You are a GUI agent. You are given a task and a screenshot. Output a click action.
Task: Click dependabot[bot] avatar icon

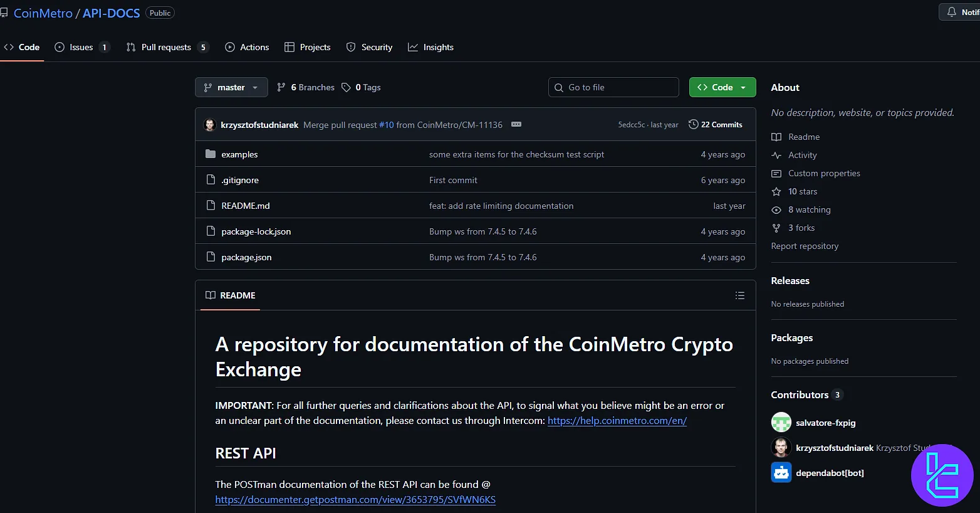pos(781,472)
